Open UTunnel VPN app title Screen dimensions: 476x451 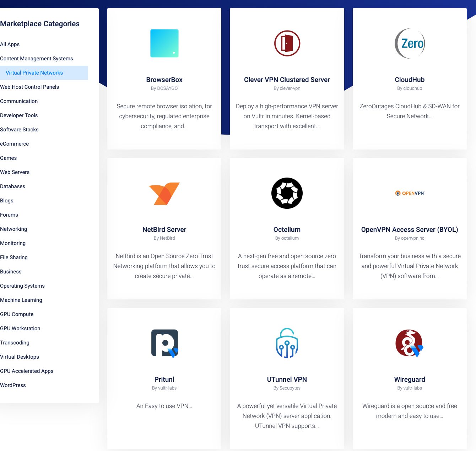(x=287, y=380)
